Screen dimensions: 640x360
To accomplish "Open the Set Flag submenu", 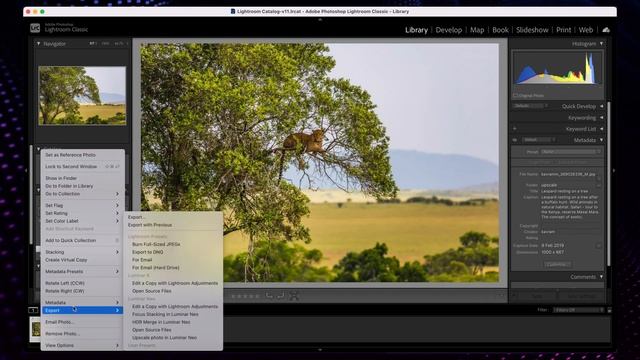I will coord(82,205).
